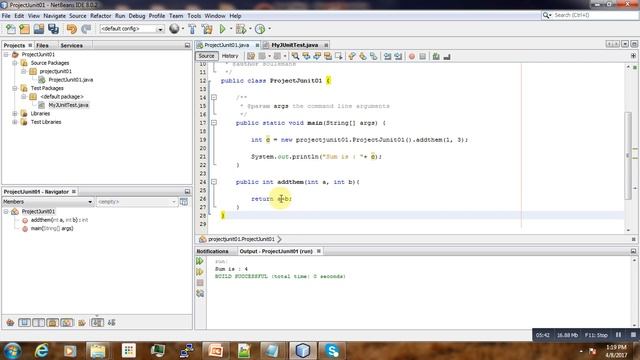Click the Undo toolbar icon
This screenshot has width=640, height=360.
click(72, 29)
